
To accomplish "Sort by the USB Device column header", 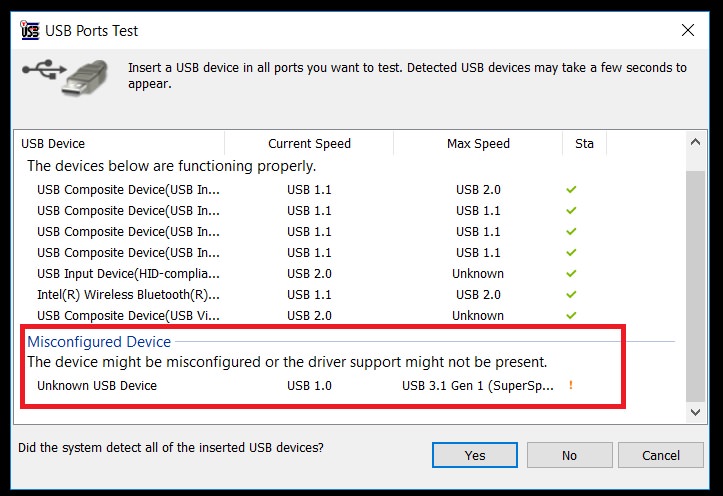I will pos(120,143).
